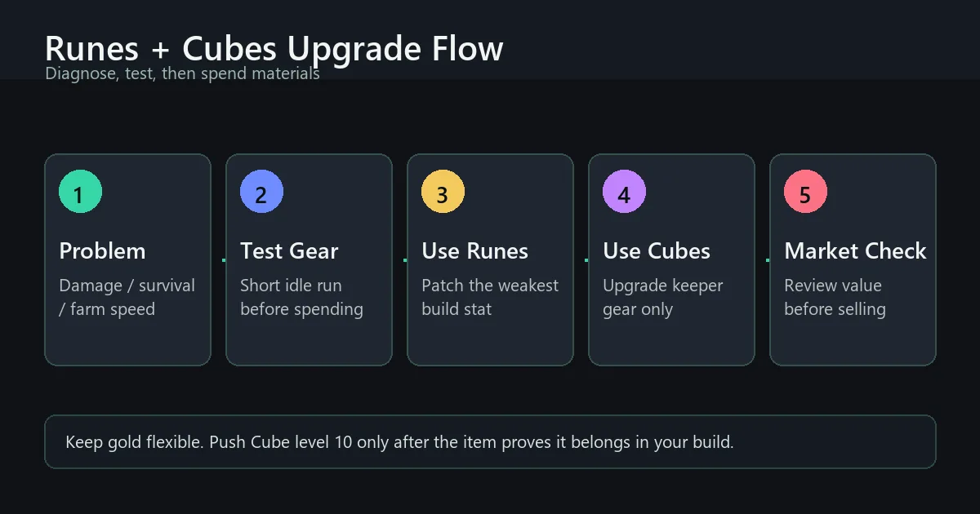Click the 'Runes + Cubes Upgrade Flow' title
The image size is (980, 514).
click(274, 49)
